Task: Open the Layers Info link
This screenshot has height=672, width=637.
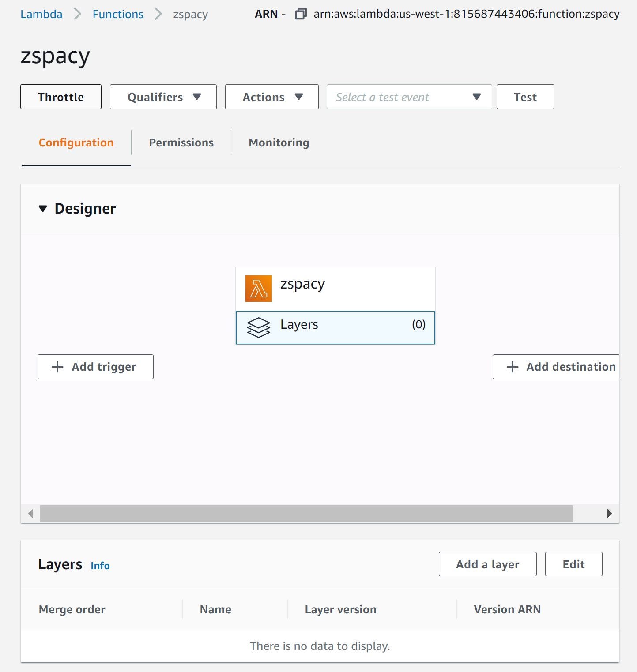Action: [x=100, y=566]
